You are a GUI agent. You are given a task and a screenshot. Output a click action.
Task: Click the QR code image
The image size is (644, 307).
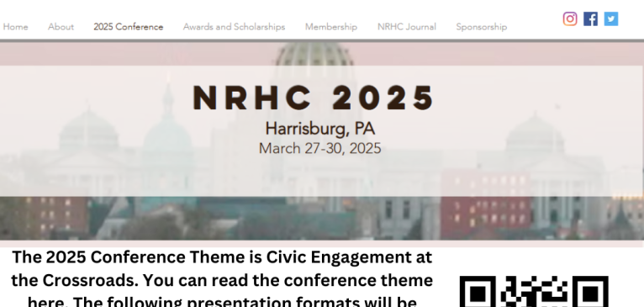click(534, 291)
